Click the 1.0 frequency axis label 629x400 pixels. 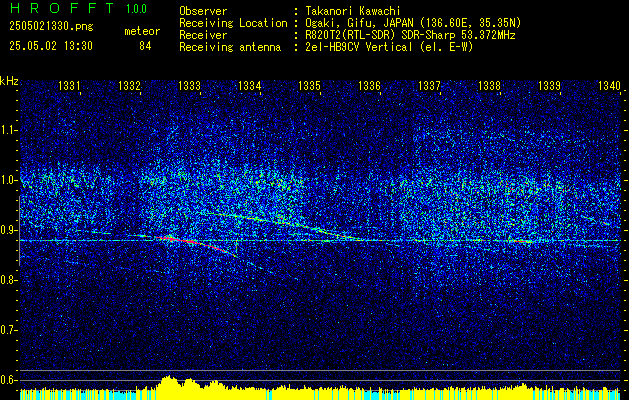[x=9, y=180]
